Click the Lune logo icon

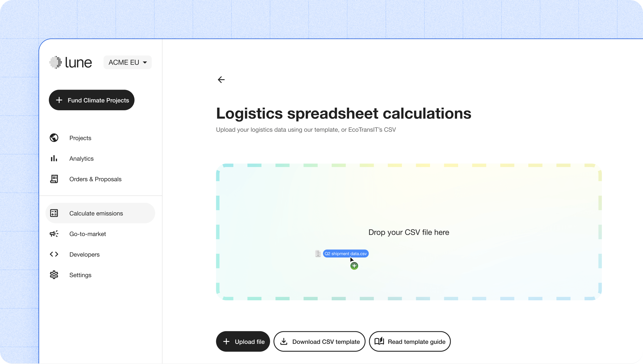55,62
